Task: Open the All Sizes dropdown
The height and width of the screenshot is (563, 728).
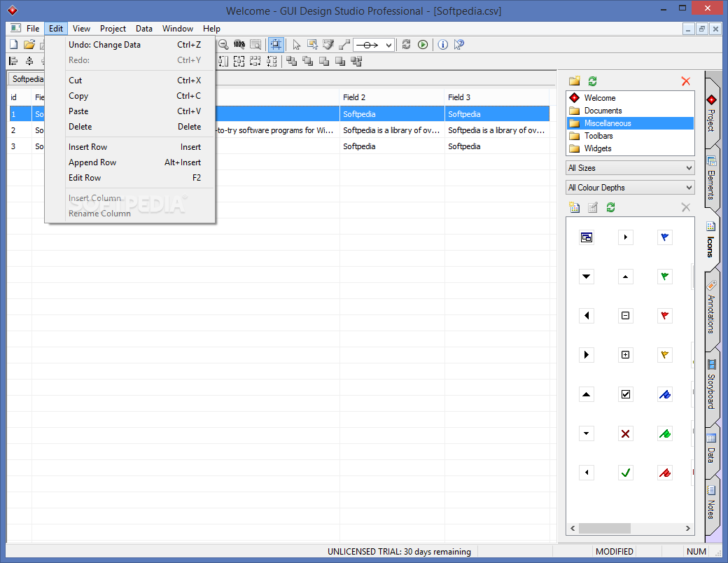Action: (630, 167)
